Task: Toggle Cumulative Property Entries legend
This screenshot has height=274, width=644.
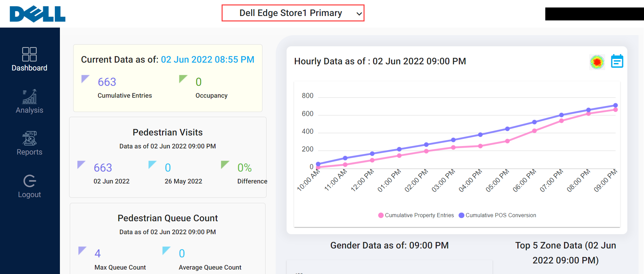Action: (x=416, y=215)
